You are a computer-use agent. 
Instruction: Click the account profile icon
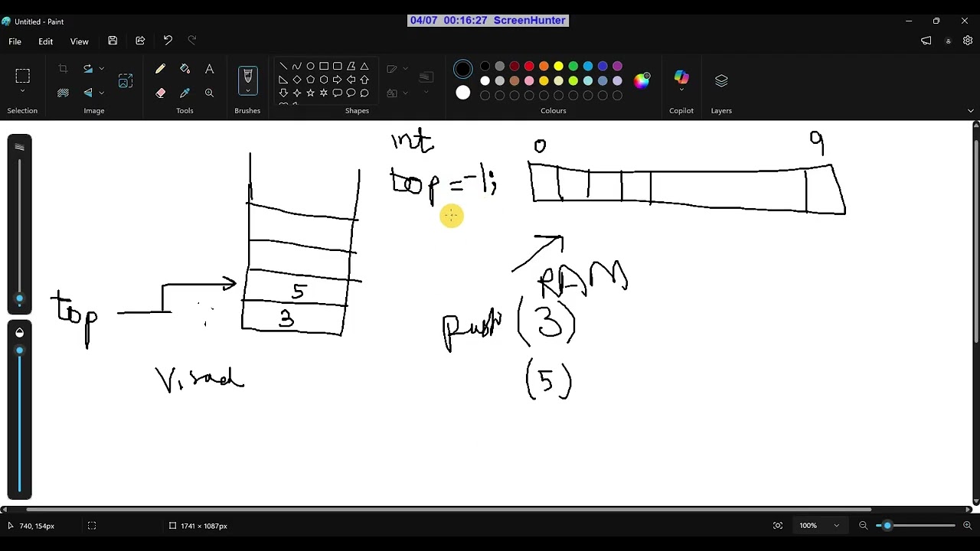coord(949,41)
